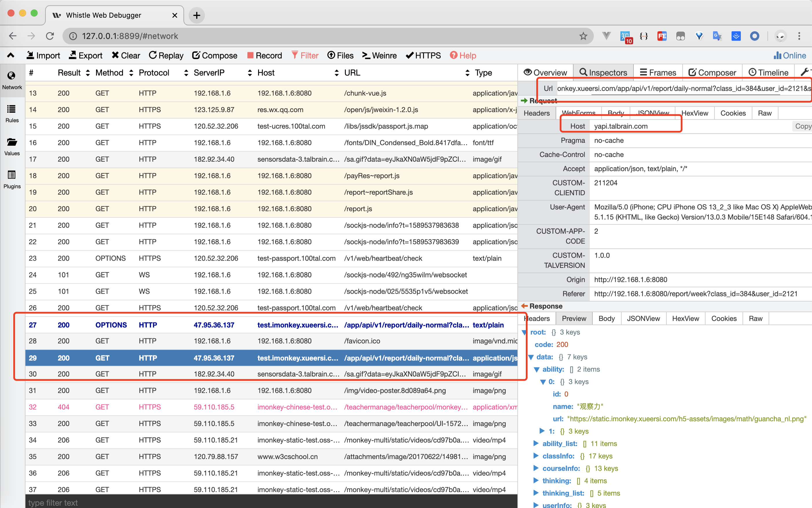Select the /favicon.ico request row
This screenshot has width=812, height=508.
point(271,341)
